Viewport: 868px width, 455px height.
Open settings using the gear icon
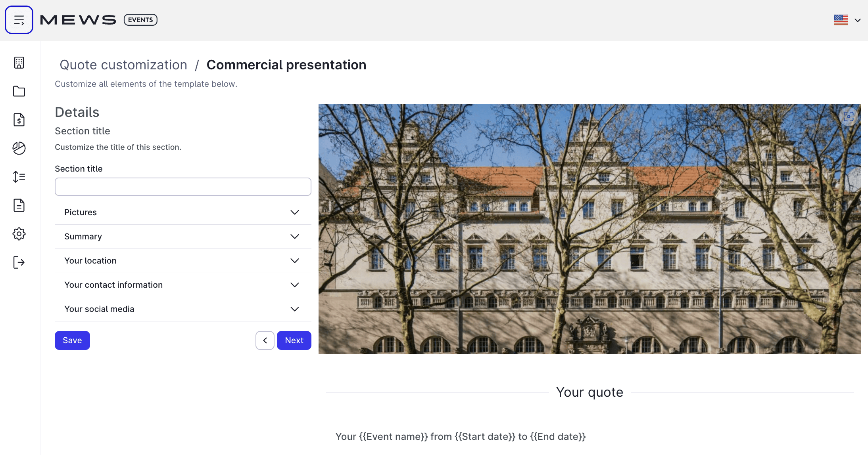click(19, 234)
